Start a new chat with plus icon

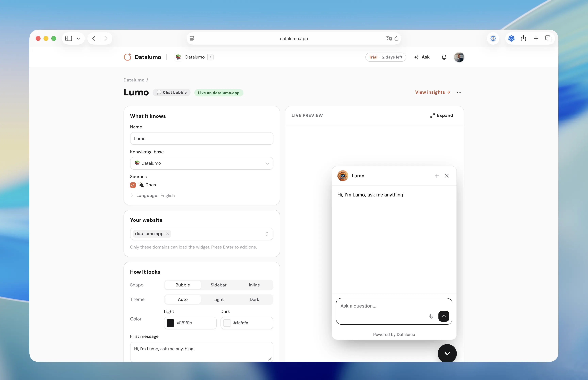[x=437, y=176]
